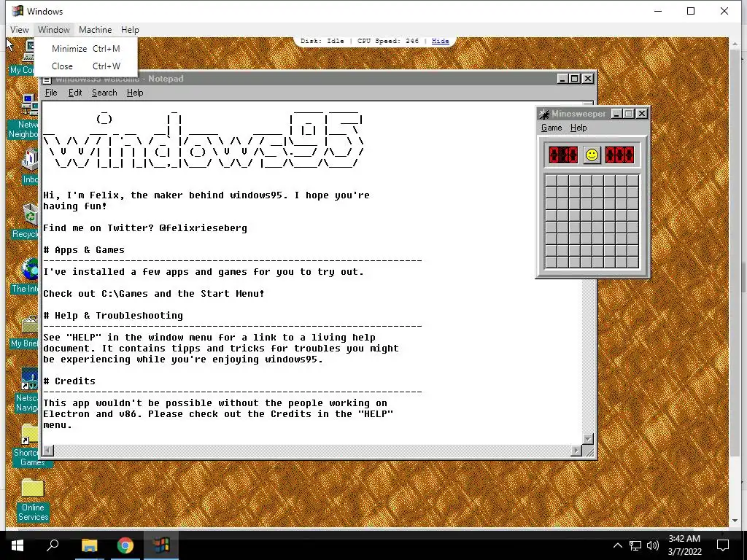Open Notepad Search menu

104,93
